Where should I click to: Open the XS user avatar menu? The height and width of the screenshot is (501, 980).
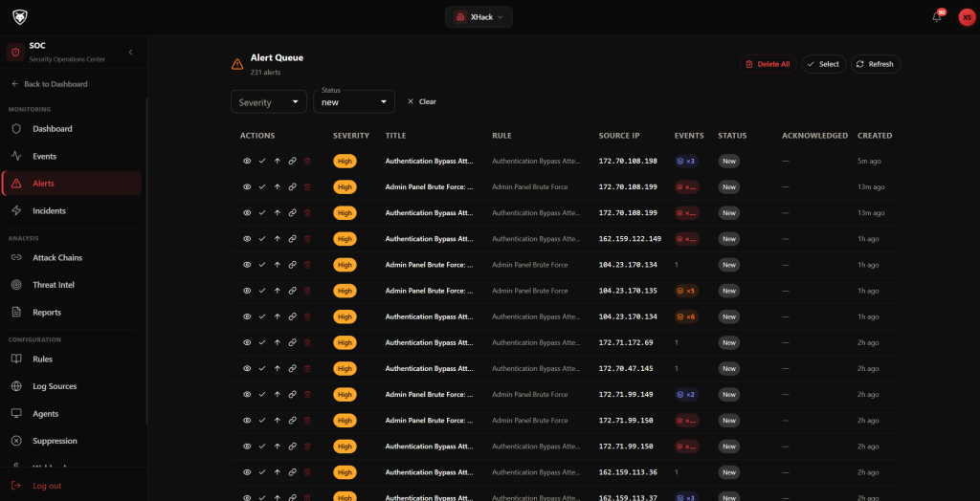click(x=967, y=17)
